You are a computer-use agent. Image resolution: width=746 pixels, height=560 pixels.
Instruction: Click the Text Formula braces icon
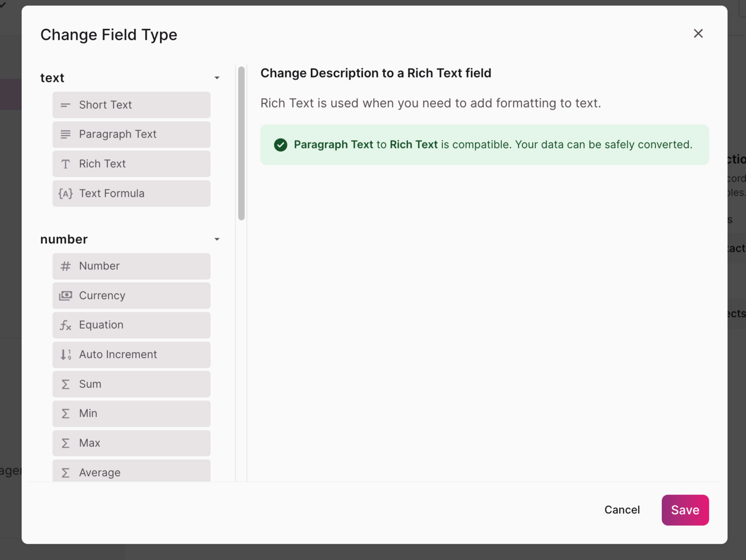pos(65,193)
